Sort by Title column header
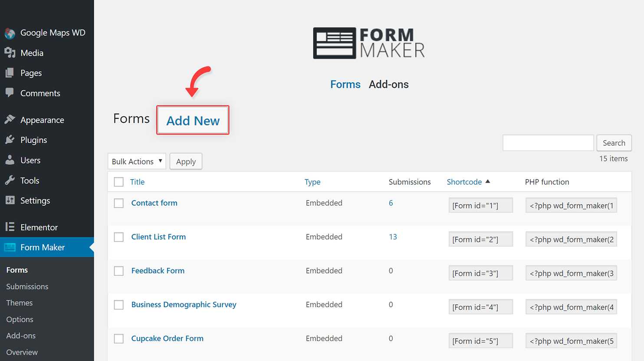 137,182
